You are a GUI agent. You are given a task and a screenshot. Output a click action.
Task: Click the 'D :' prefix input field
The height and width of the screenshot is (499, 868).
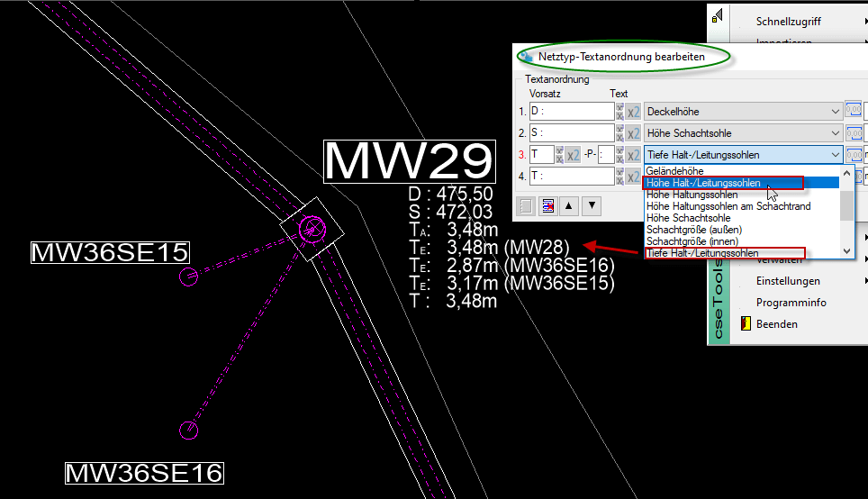point(570,112)
